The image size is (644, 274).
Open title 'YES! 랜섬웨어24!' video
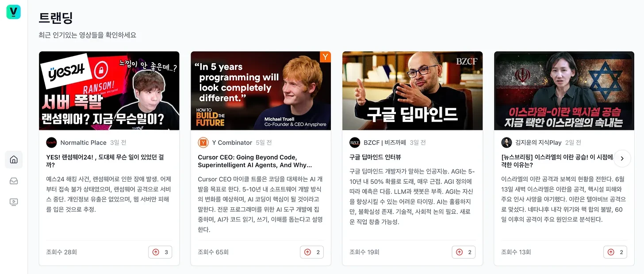click(x=105, y=161)
